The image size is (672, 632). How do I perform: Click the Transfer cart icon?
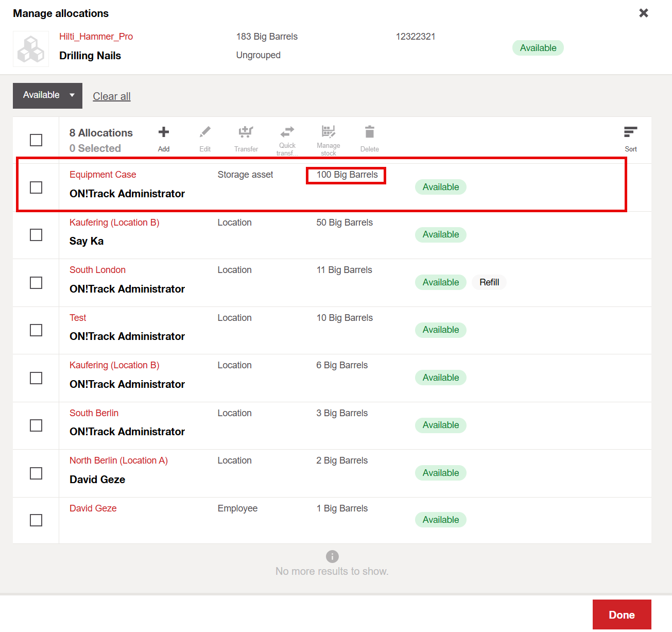pyautogui.click(x=246, y=133)
